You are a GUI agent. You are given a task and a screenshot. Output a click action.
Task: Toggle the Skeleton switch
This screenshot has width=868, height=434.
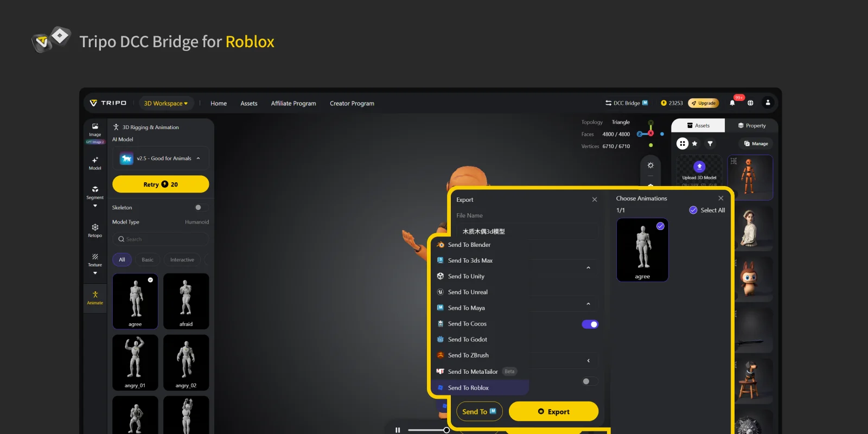[201, 207]
